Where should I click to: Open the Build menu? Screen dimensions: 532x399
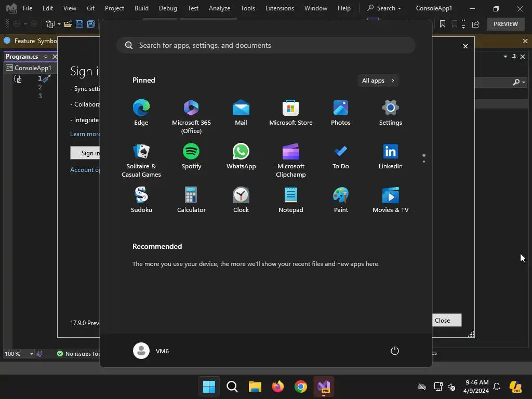coord(141,8)
